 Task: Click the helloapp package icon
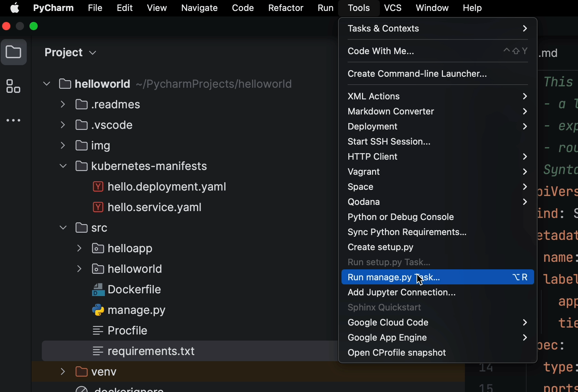tap(97, 248)
